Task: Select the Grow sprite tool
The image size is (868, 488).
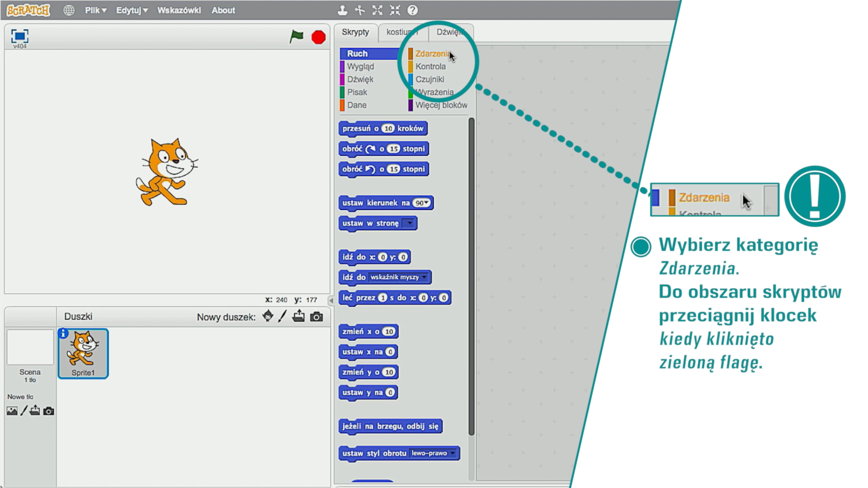Action: [377, 10]
